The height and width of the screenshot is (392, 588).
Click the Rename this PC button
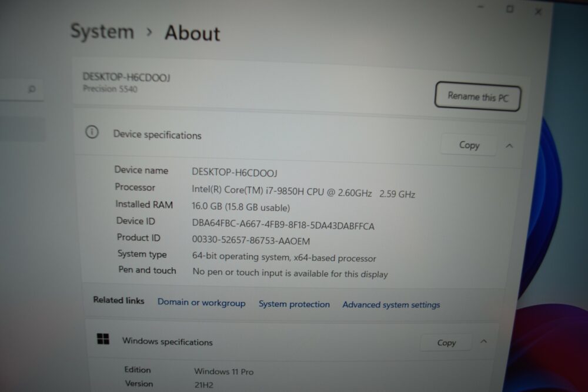[477, 97]
